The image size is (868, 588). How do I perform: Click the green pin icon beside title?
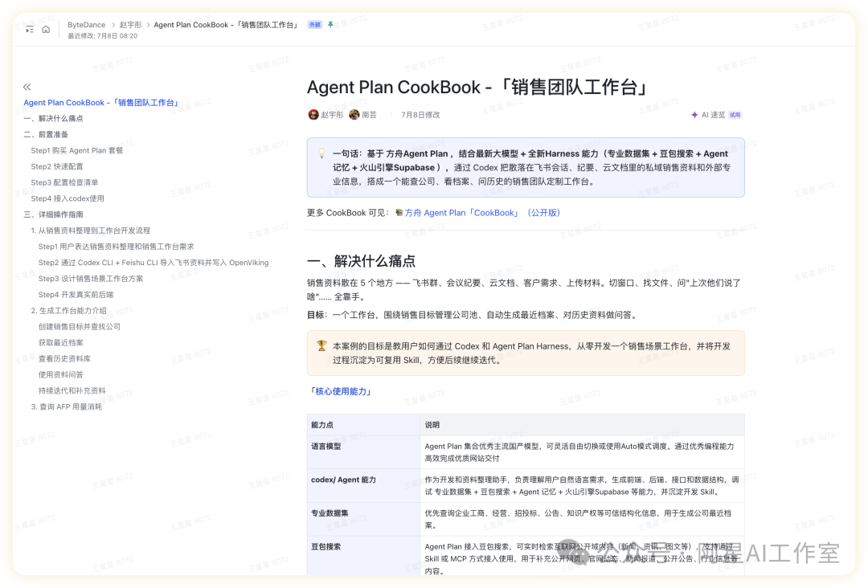coord(330,25)
